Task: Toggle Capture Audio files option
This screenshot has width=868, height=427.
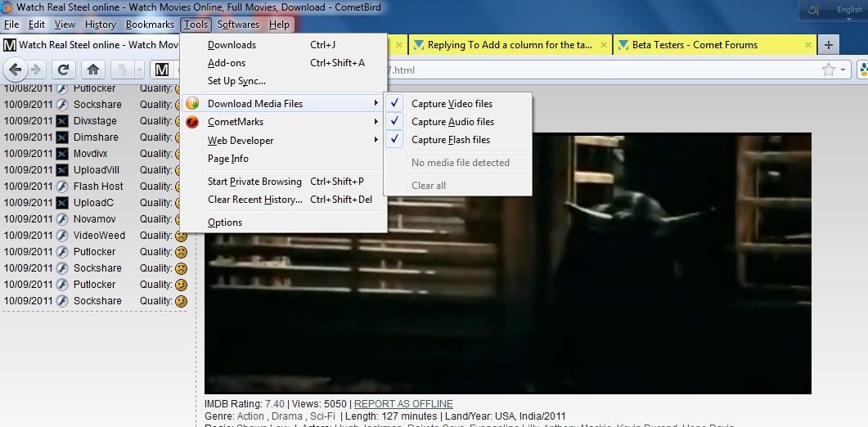Action: point(458,122)
